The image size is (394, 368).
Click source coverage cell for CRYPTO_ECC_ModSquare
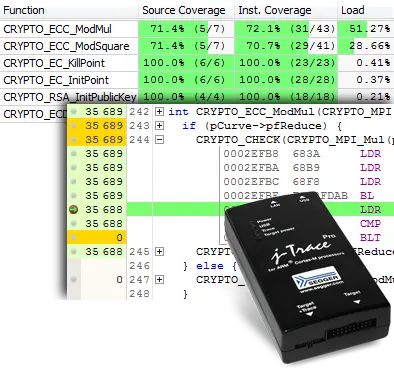[186, 46]
